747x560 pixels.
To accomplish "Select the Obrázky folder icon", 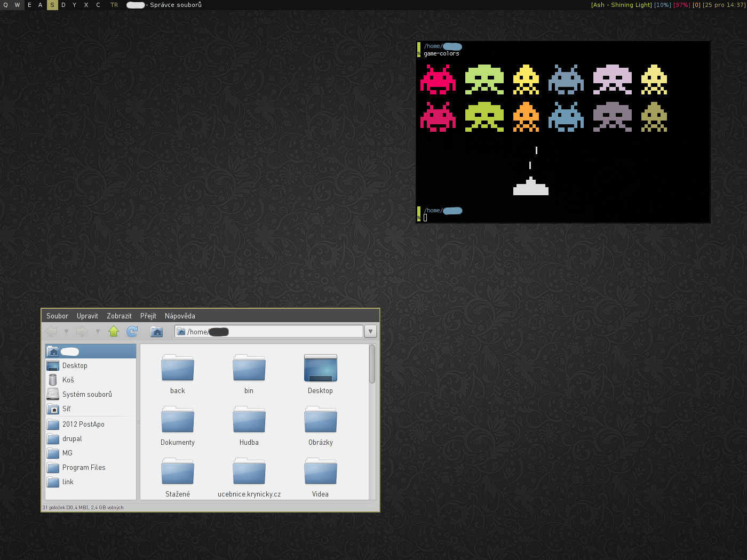I will [321, 419].
